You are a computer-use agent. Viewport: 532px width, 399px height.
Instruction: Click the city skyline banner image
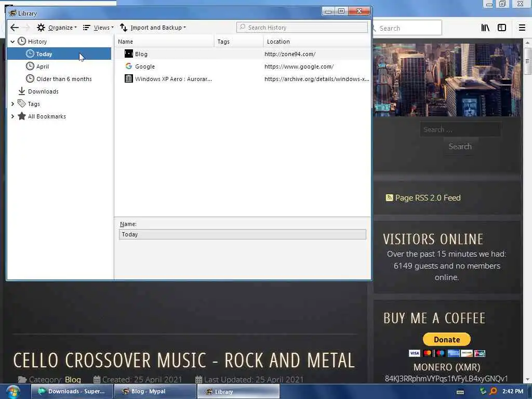pyautogui.click(x=446, y=79)
